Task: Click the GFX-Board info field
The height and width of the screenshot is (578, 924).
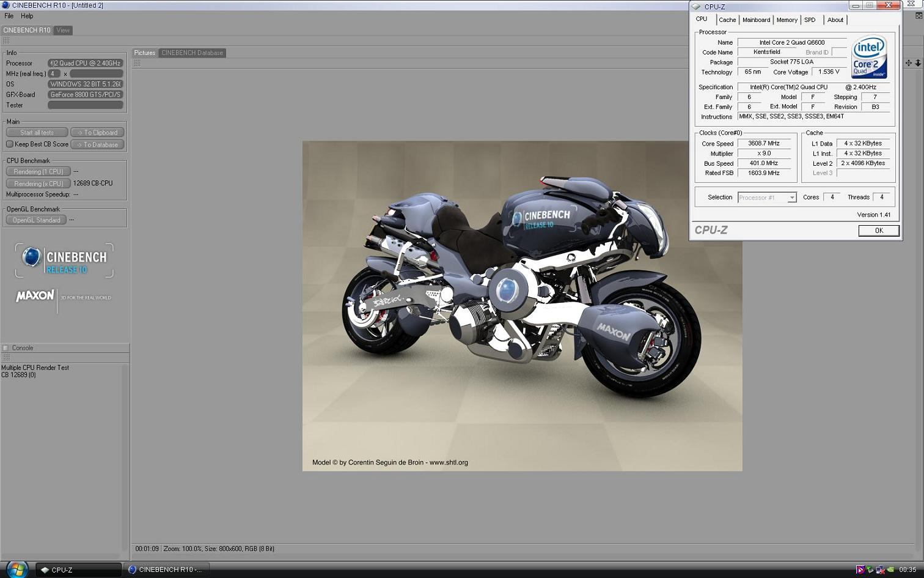Action: [86, 95]
